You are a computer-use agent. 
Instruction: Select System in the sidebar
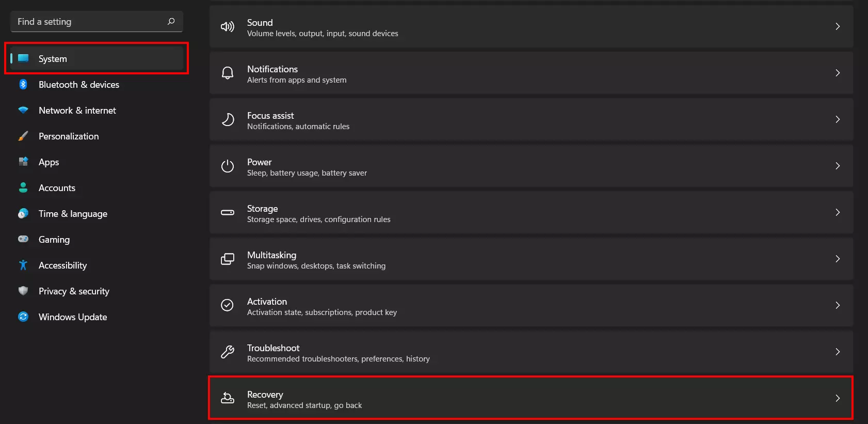coord(97,58)
